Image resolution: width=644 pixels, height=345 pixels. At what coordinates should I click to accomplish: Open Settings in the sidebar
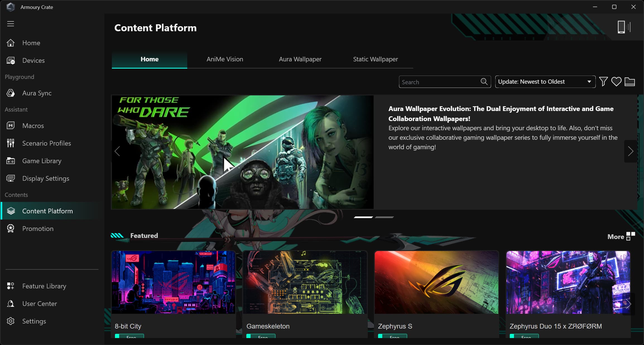tap(34, 321)
